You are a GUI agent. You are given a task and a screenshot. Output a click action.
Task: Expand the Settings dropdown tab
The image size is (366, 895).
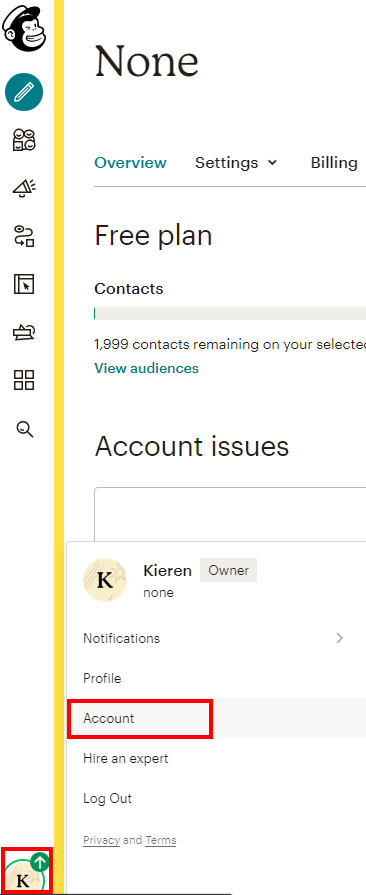236,163
